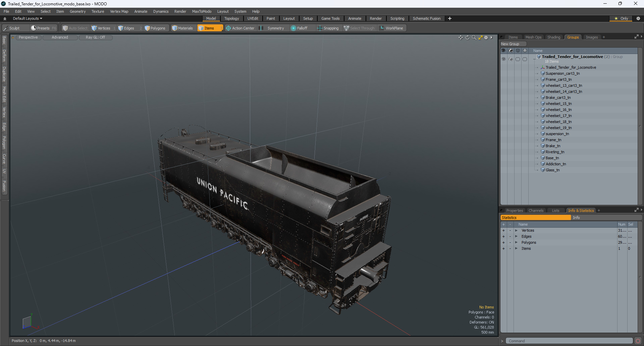644x346 pixels.
Task: Open the Vertex Map menu
Action: click(119, 11)
